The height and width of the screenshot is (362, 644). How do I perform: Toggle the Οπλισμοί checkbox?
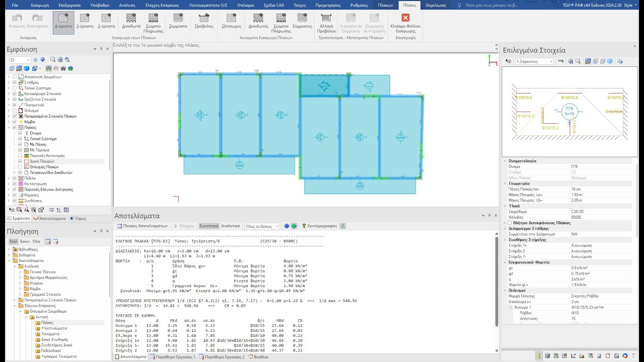(14, 111)
